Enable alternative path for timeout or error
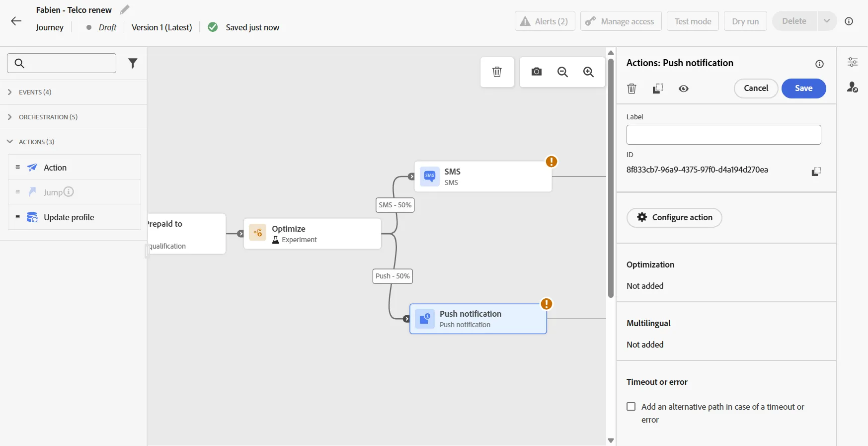This screenshot has height=446, width=868. click(x=631, y=407)
